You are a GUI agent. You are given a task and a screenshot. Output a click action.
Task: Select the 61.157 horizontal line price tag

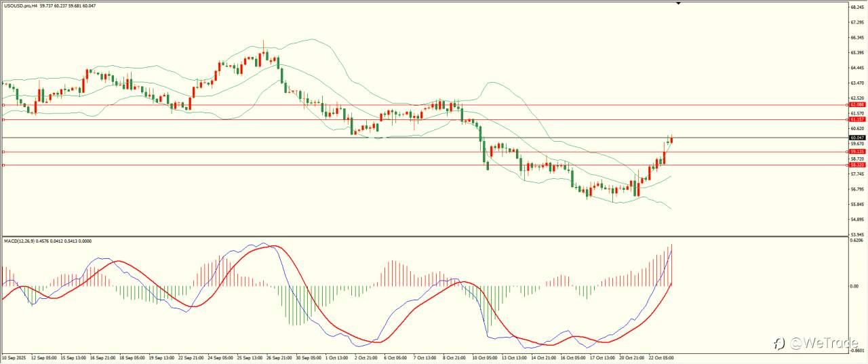pos(857,119)
